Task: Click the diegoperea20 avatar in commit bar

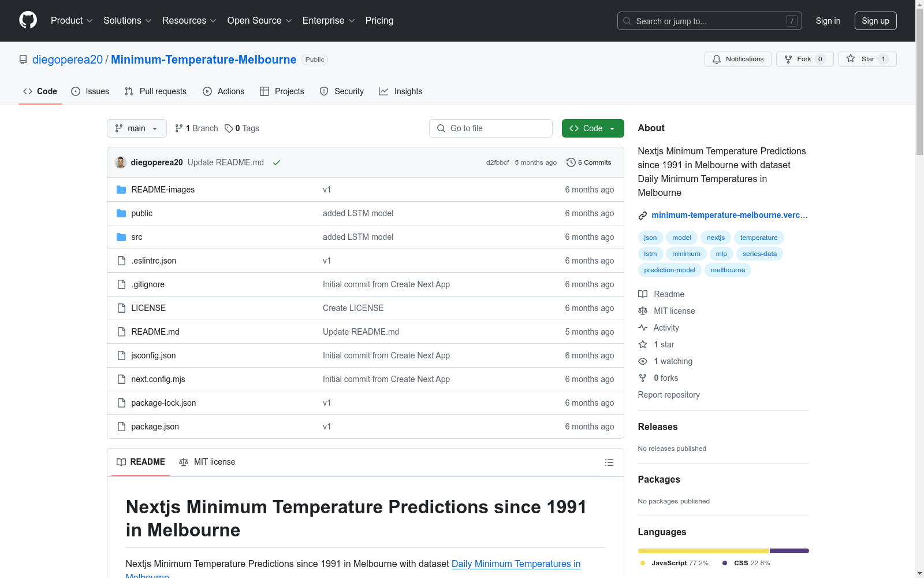Action: point(121,162)
